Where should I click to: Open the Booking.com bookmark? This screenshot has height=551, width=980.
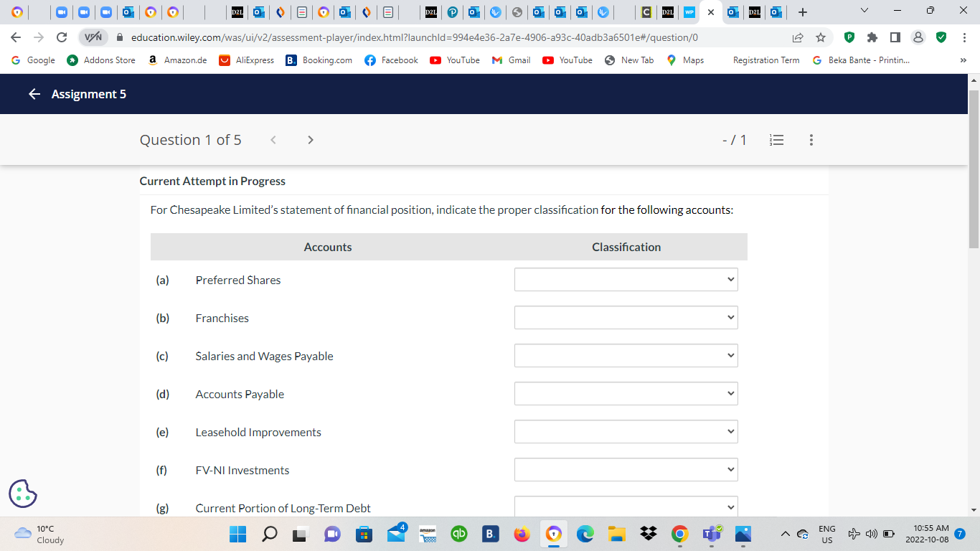319,60
